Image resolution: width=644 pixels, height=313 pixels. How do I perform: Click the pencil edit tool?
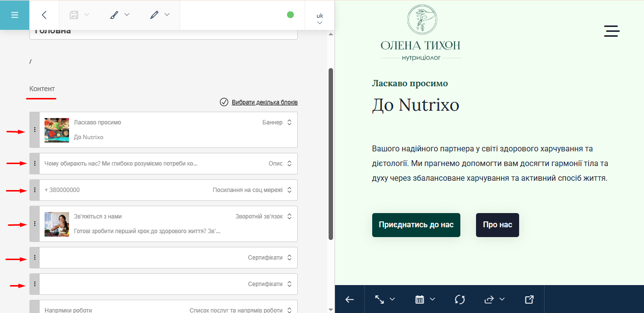pos(154,15)
